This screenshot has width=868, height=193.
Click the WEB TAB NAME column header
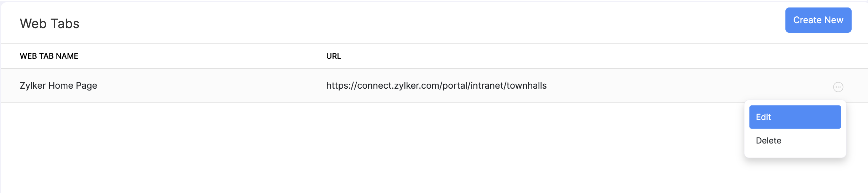tap(49, 56)
